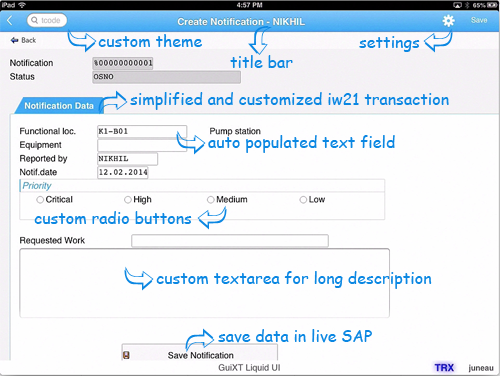Viewport: 500px width, 378px height.
Task: Tap the battery indicator in status bar
Action: point(492,5)
